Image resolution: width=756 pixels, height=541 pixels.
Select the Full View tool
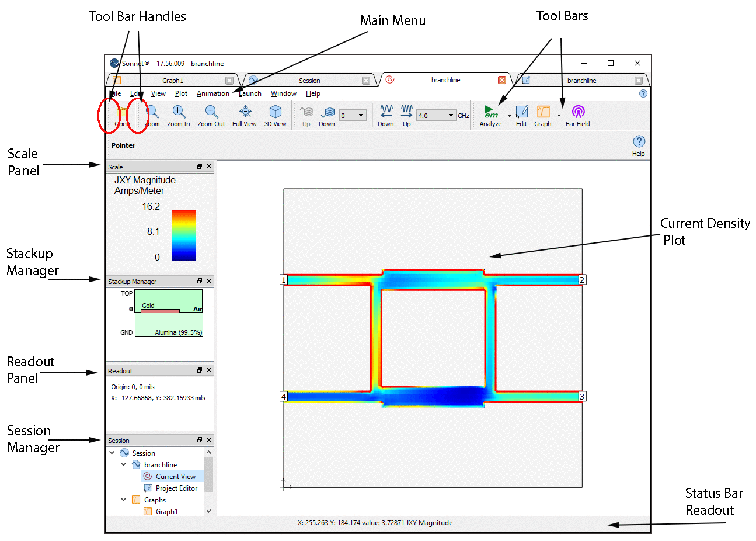click(245, 112)
